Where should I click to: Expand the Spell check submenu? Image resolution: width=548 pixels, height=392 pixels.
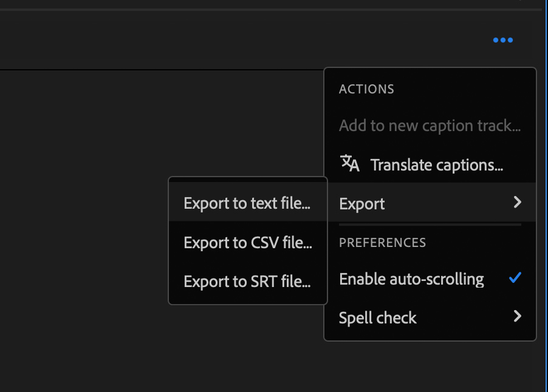(430, 317)
